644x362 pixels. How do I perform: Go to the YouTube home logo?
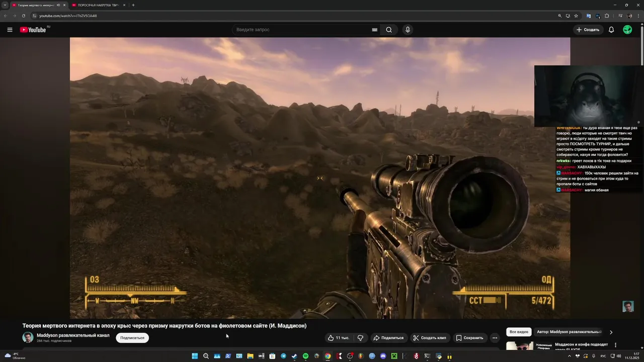(x=33, y=30)
